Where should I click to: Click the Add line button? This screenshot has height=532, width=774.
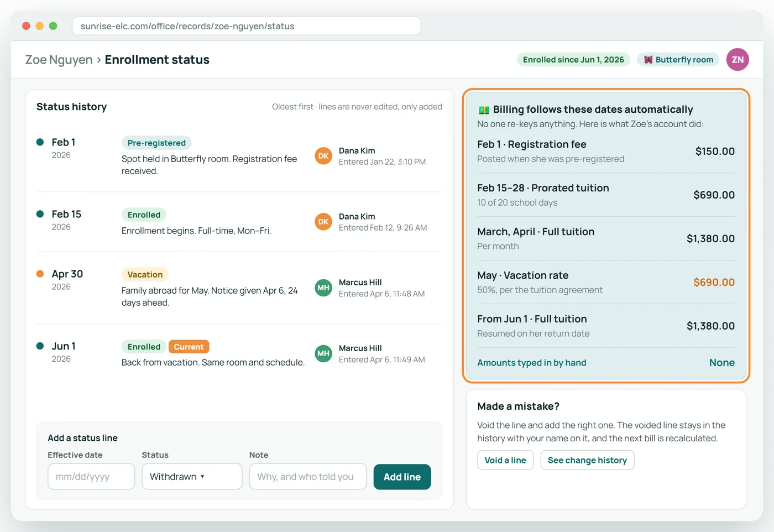(402, 477)
